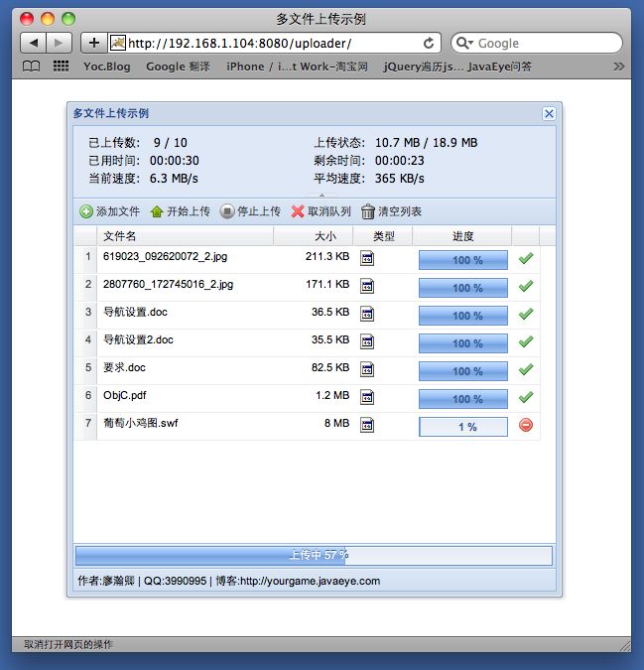
Task: Click the green checkmark for ObjC.pdf
Action: coord(526,397)
